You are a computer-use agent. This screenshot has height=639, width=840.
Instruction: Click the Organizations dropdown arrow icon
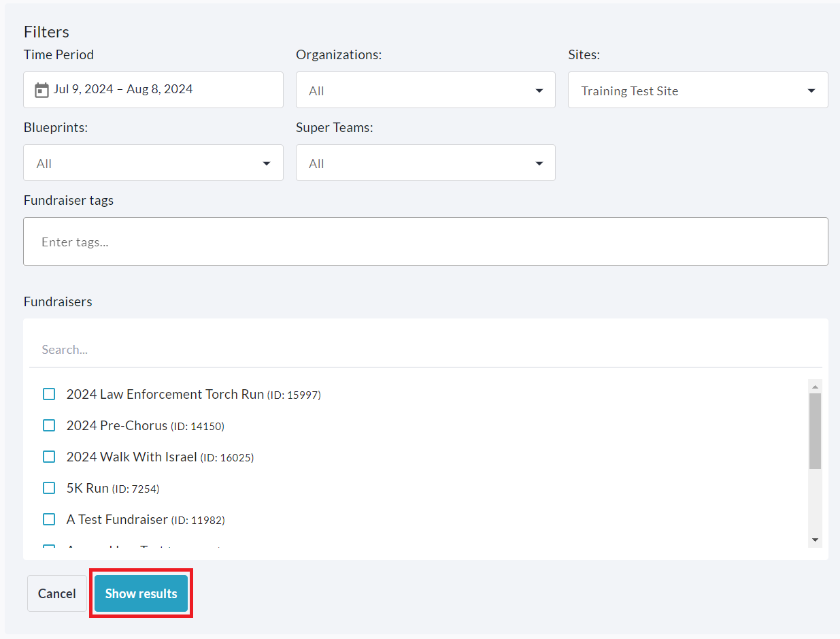pyautogui.click(x=539, y=91)
